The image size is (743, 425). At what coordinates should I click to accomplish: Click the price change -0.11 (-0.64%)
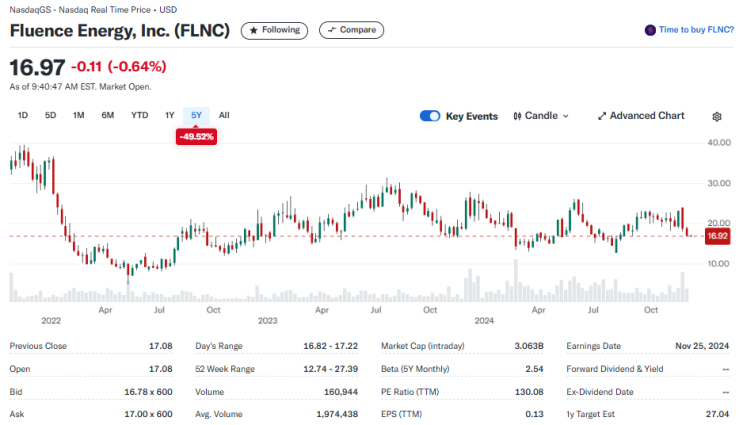119,66
